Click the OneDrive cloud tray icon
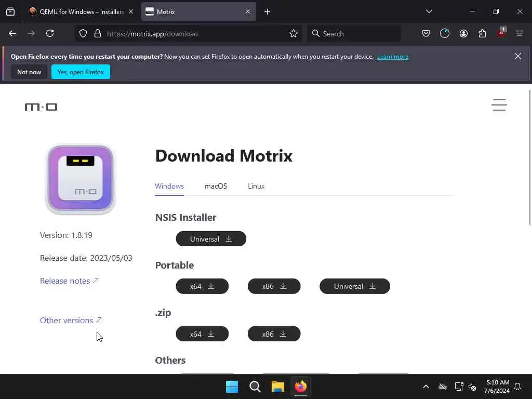 [443, 387]
